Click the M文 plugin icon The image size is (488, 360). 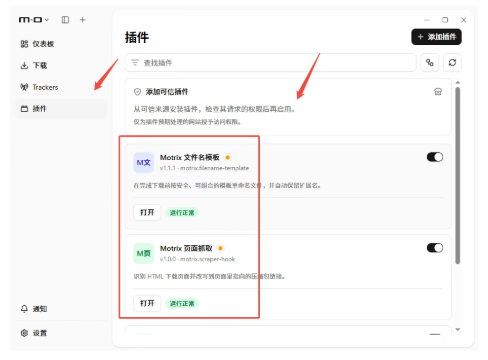pyautogui.click(x=144, y=163)
